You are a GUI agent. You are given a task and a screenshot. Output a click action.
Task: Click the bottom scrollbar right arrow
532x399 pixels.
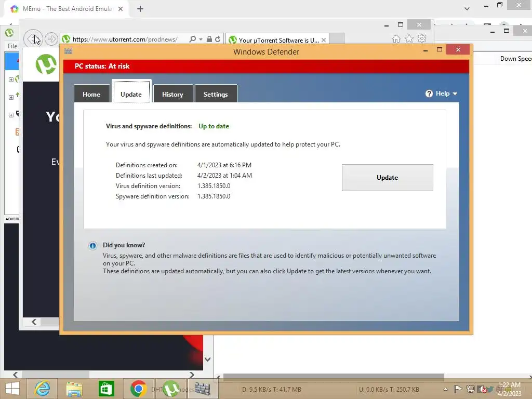(x=192, y=375)
